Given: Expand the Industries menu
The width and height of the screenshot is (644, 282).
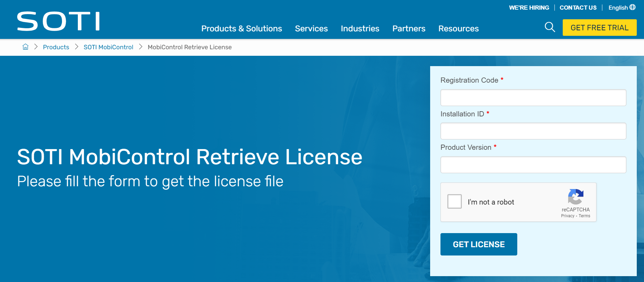Looking at the screenshot, I should 360,29.
